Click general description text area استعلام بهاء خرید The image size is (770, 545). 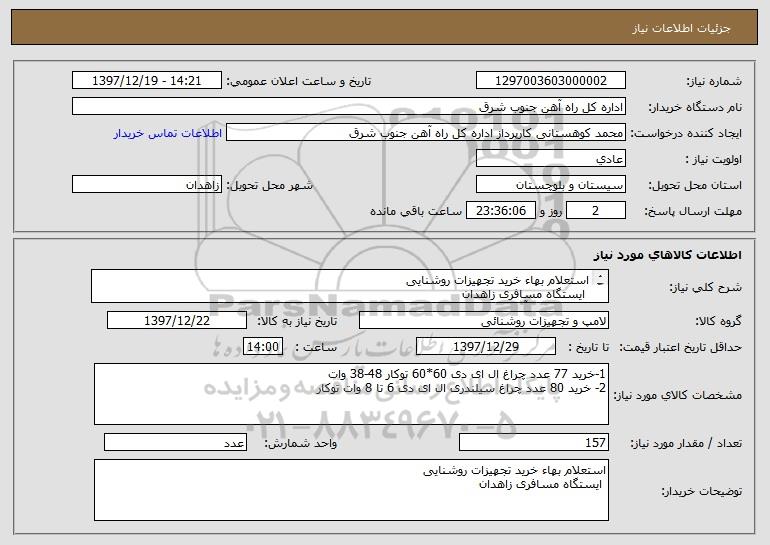coord(350,286)
